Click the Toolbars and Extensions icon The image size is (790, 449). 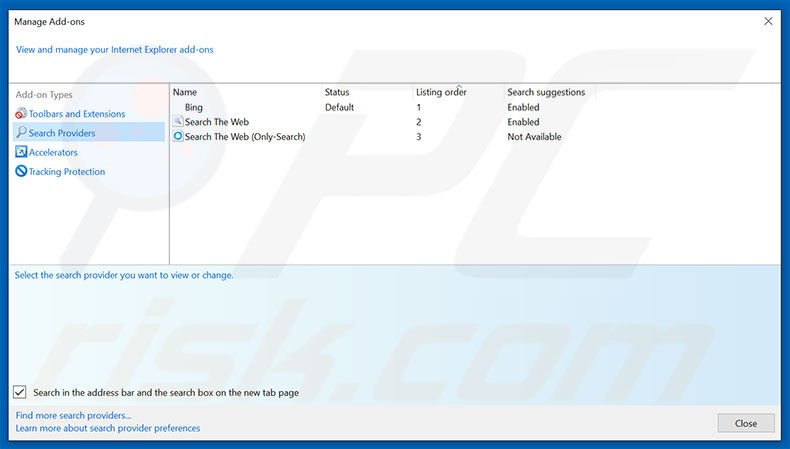point(21,114)
